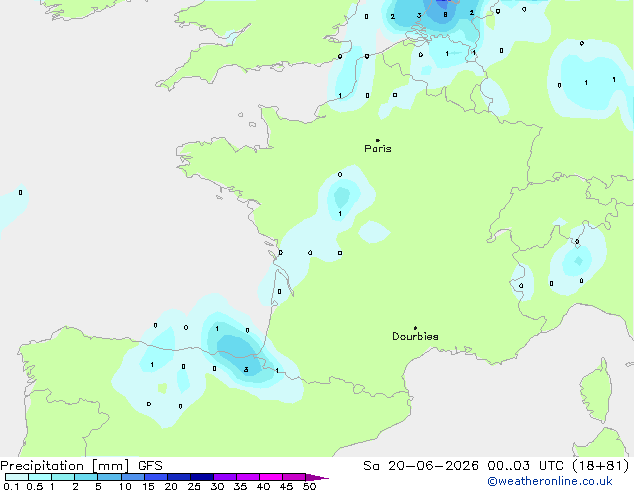Viewport: 634px width, 490px height.
Task: Click the Paris city label
Action: click(378, 149)
